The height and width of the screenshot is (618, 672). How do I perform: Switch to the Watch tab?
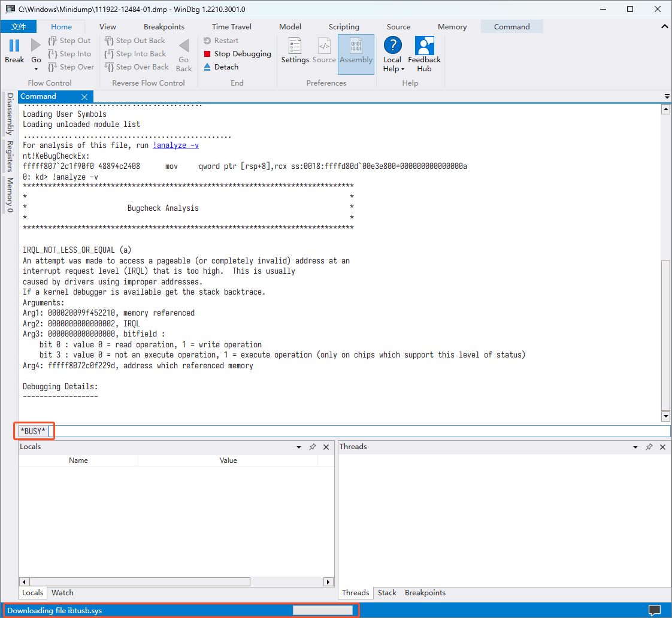click(x=62, y=593)
